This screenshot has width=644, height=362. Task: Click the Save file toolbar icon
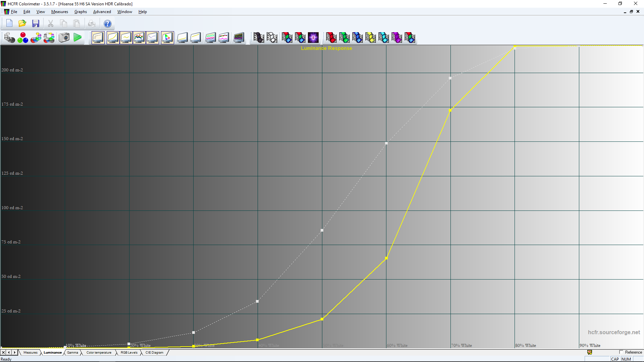click(x=36, y=23)
